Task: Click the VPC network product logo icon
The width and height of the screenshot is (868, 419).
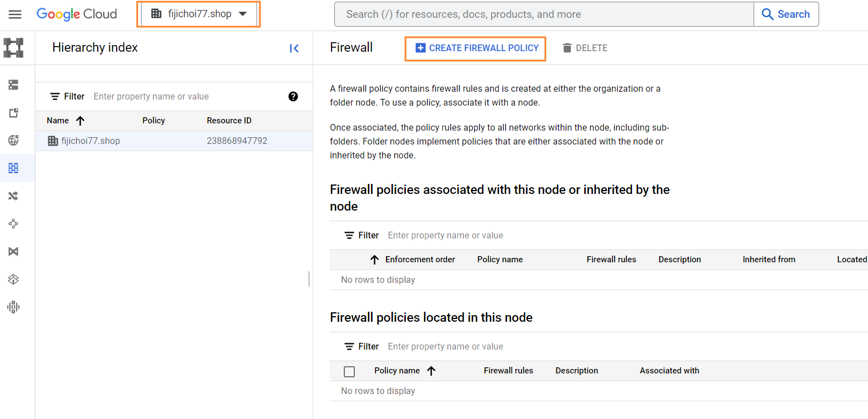Action: click(13, 48)
